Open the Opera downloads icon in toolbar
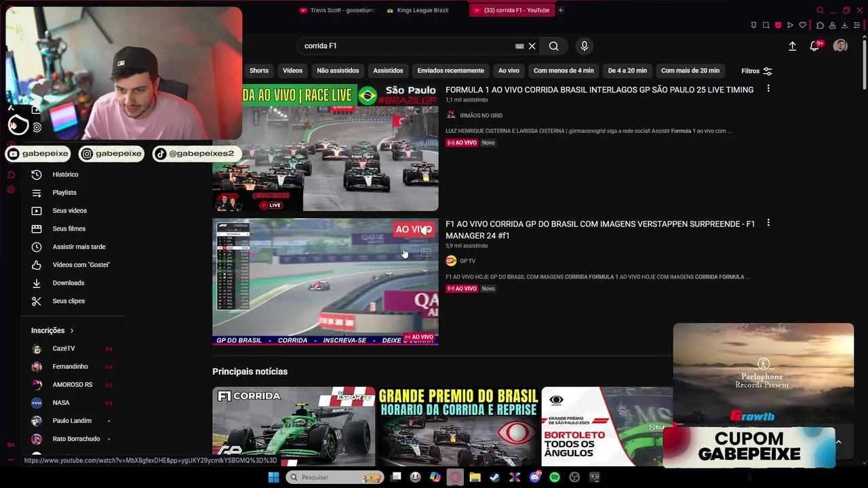This screenshot has width=868, height=488. pos(844,25)
